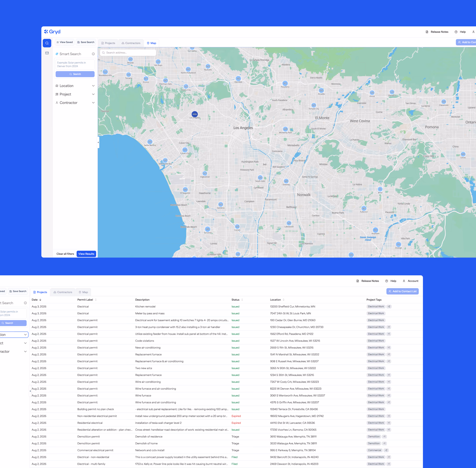Click the blue search icon in the left sidebar
Viewport: 476px width, 468px height.
point(47,43)
